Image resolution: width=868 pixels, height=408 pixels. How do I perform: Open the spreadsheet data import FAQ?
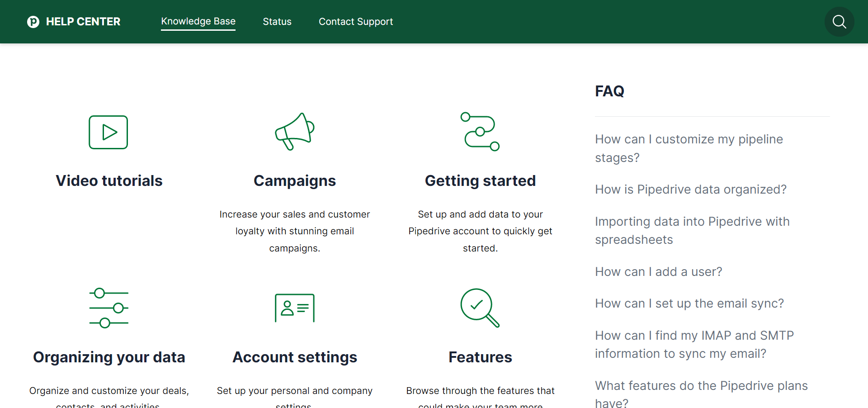(x=692, y=230)
